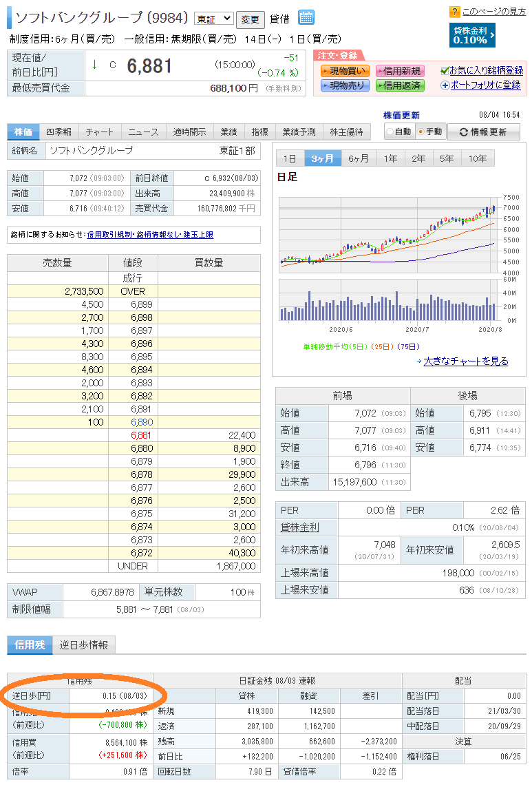This screenshot has width=532, height=787.
Task: Open the 貸株金利 0.10% banner
Action: coord(472,35)
